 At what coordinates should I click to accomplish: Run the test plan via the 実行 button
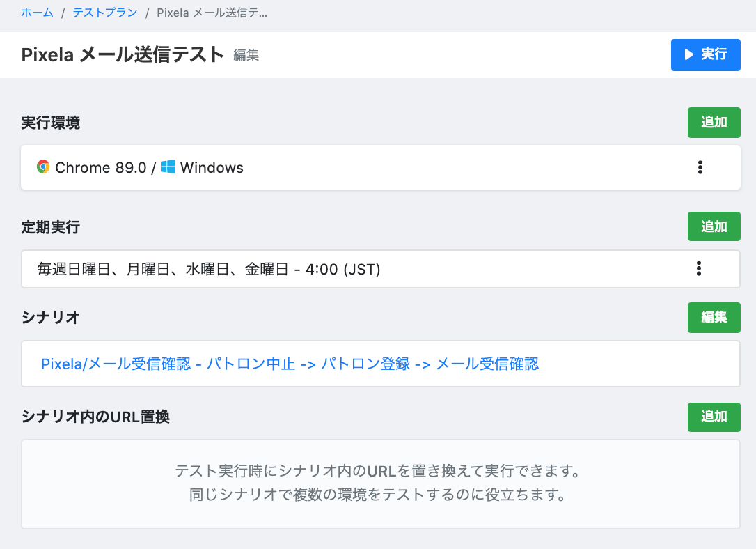tap(706, 55)
